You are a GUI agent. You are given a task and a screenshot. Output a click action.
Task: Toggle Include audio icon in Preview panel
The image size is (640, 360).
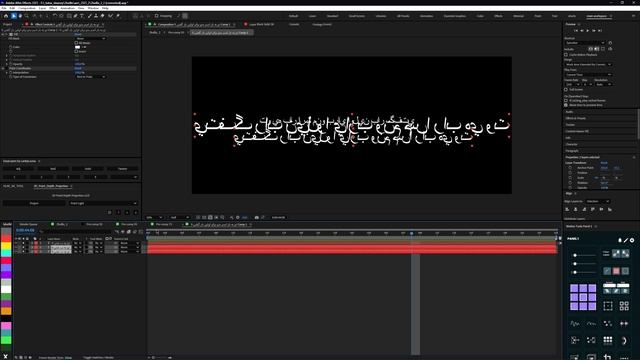pyautogui.click(x=597, y=49)
